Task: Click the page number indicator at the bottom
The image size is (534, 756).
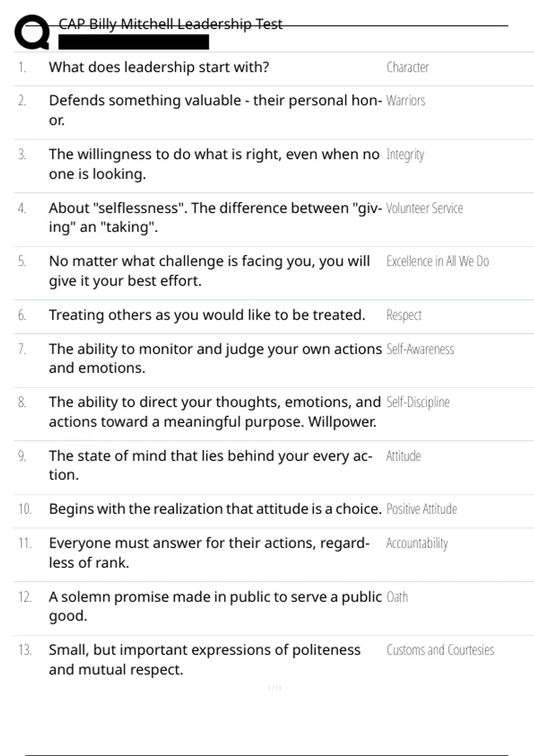Action: pyautogui.click(x=275, y=688)
